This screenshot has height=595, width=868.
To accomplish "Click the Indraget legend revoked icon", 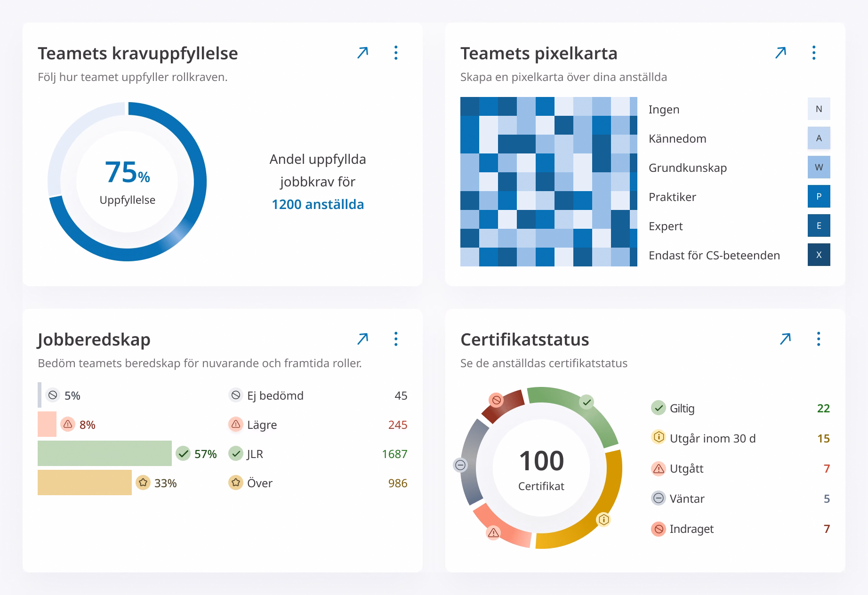I will click(x=659, y=529).
